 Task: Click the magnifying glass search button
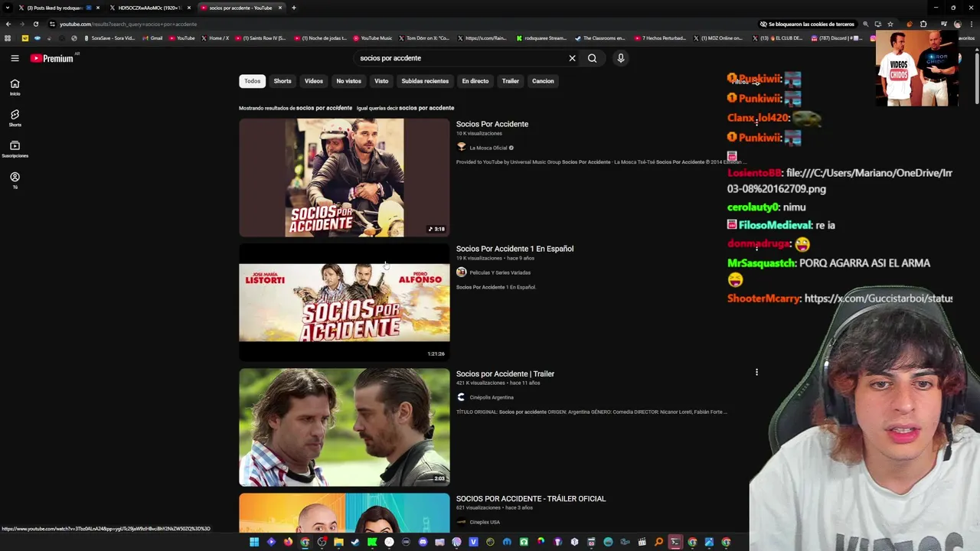(x=592, y=58)
